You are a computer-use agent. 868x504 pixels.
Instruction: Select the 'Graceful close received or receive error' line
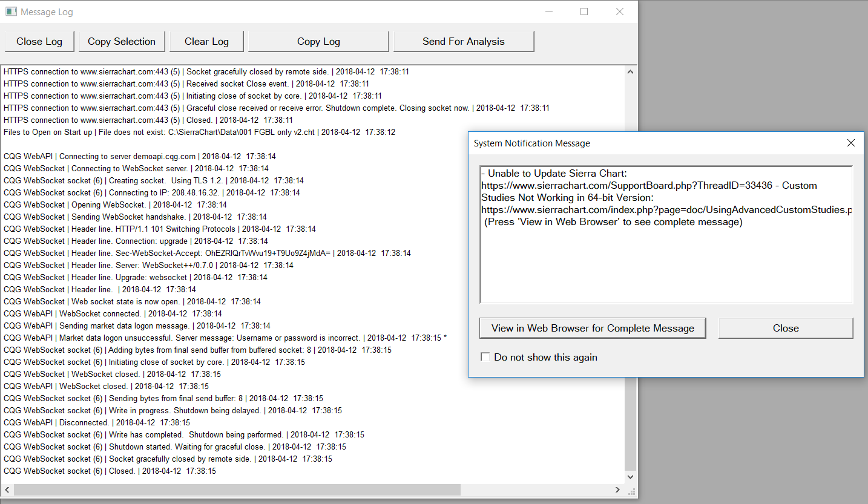point(277,108)
